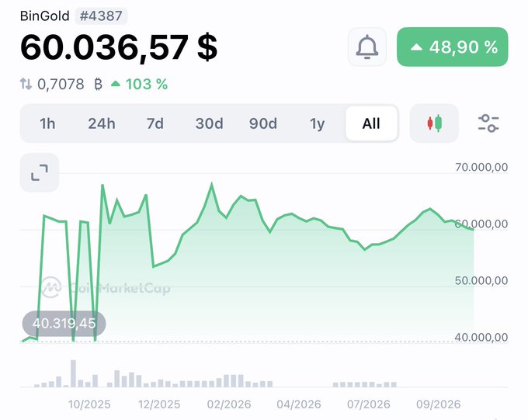This screenshot has height=420, width=528.
Task: Select the All time range
Action: point(371,123)
